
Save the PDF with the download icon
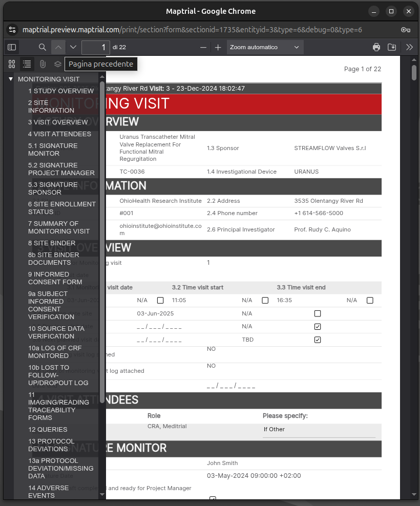tap(392, 48)
